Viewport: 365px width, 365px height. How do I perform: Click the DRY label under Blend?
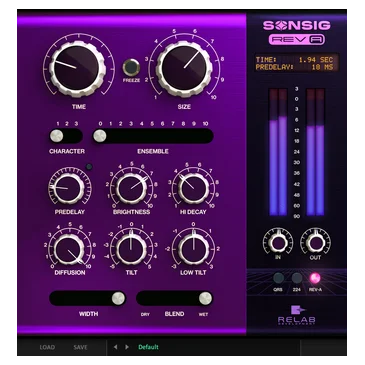coord(145,314)
